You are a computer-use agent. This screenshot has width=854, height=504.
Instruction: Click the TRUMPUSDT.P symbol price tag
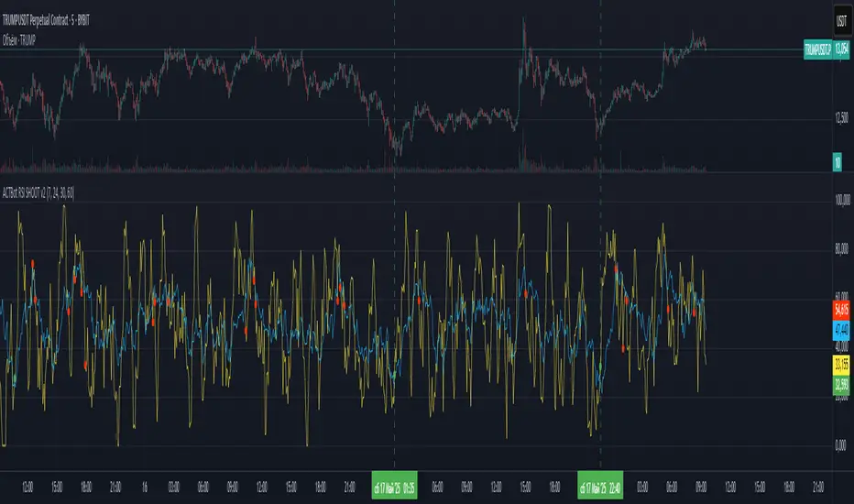[x=818, y=49]
